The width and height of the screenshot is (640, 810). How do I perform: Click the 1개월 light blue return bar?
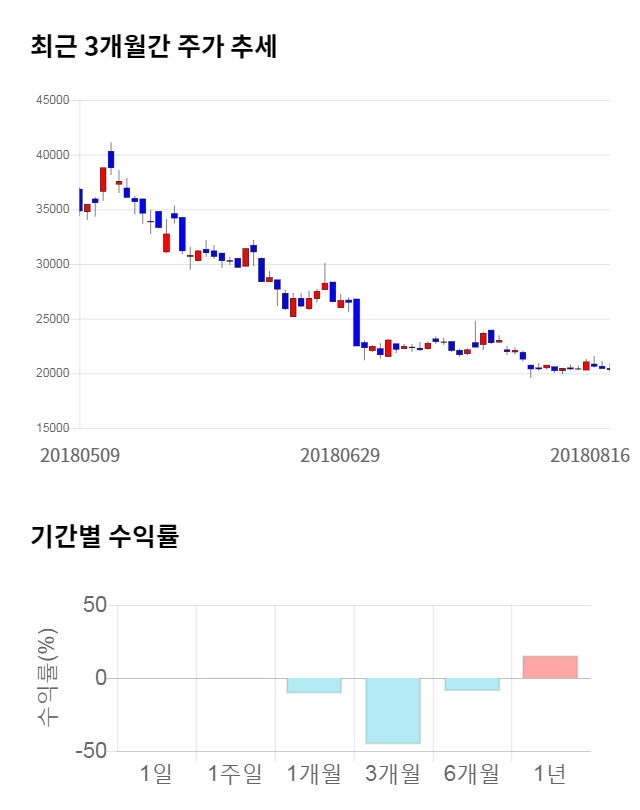tap(314, 685)
